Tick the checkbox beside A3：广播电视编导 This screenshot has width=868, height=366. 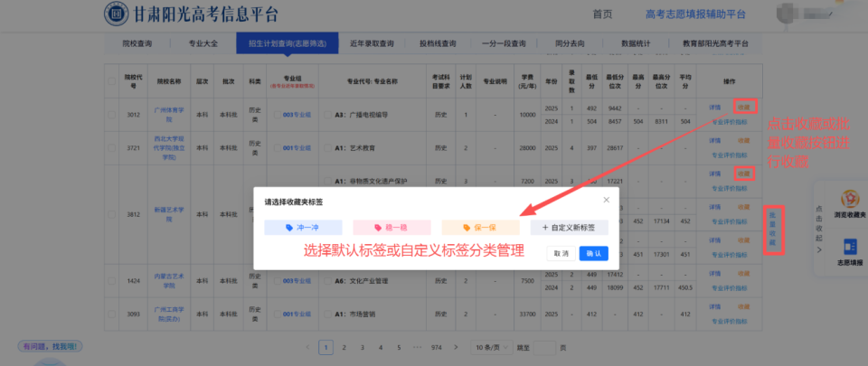point(327,115)
